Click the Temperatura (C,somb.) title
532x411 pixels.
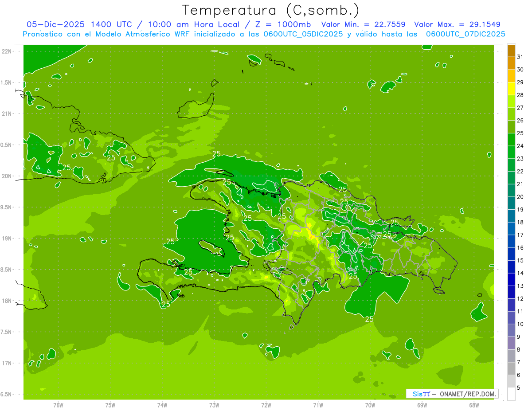pos(270,10)
